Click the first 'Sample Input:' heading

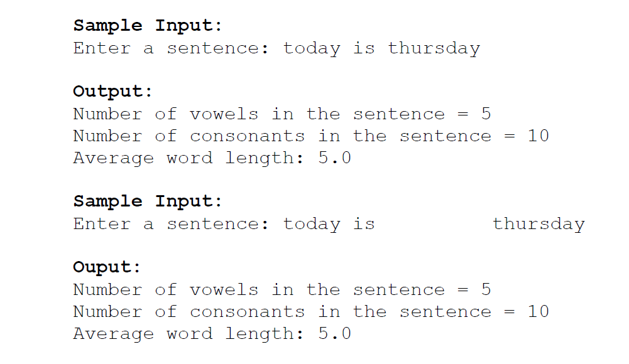148,26
